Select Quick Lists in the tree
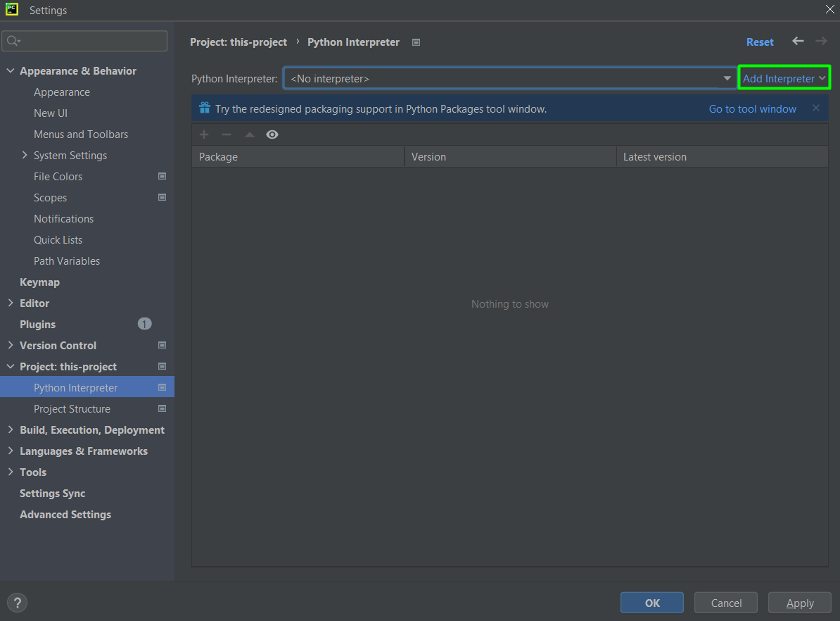The image size is (840, 621). 58,239
